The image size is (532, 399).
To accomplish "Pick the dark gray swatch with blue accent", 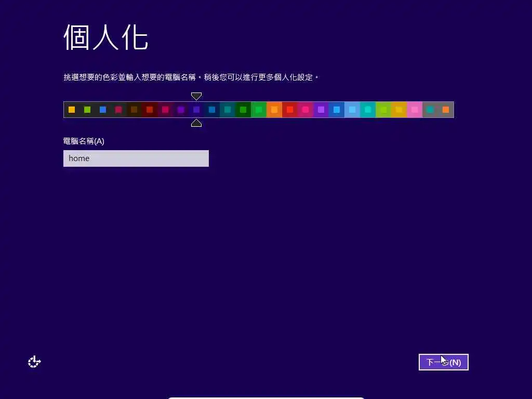I will pyautogui.click(x=103, y=110).
